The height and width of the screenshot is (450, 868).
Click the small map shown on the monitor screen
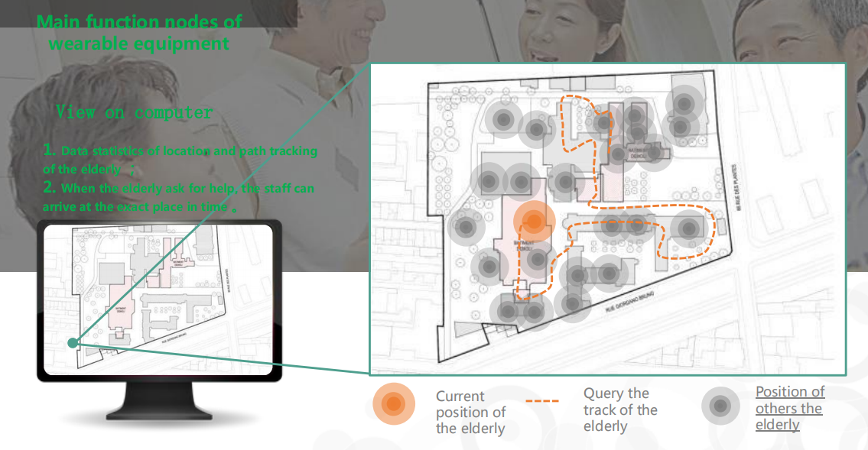(158, 299)
